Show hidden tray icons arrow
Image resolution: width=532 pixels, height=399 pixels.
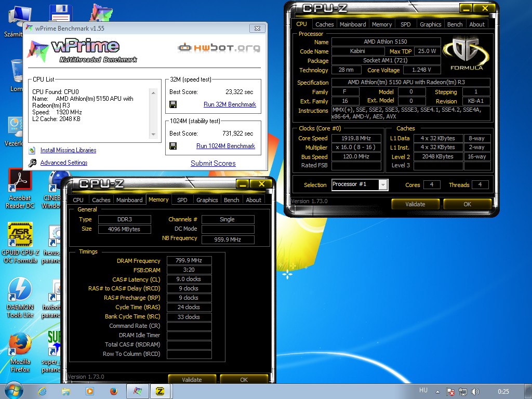(437, 392)
